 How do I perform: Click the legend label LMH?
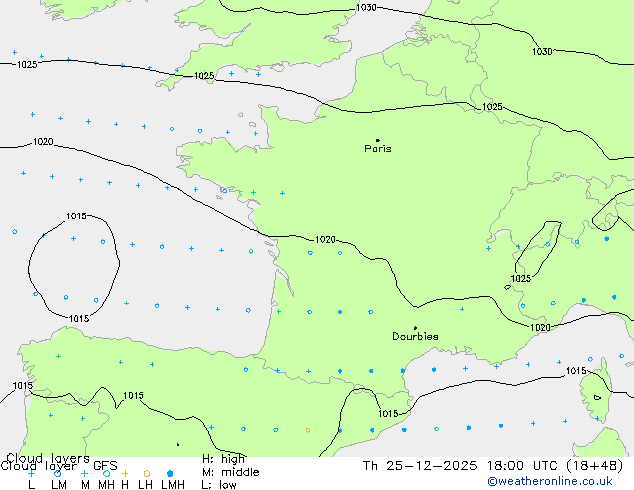[173, 484]
